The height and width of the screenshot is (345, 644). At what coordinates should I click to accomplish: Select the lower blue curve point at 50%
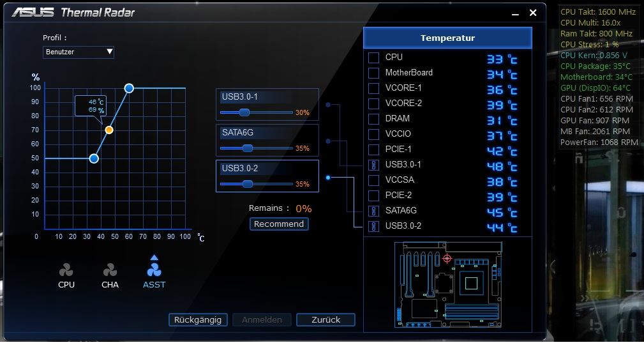coord(94,158)
